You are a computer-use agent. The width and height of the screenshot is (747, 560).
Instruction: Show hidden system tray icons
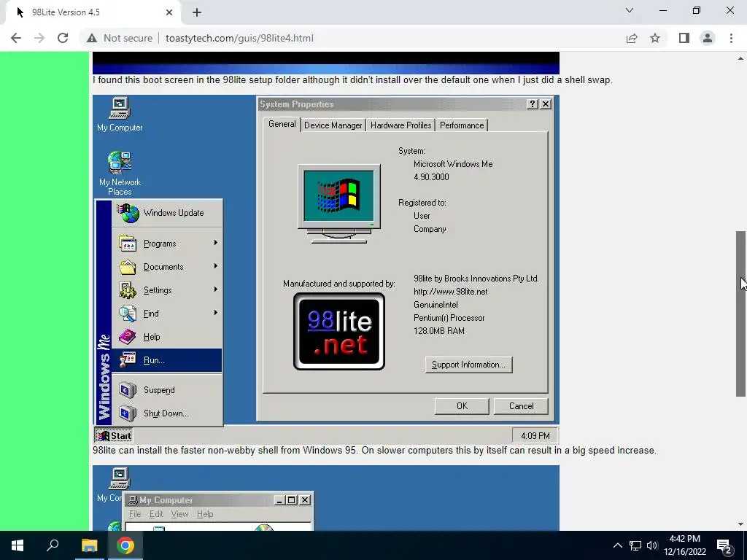tap(617, 545)
